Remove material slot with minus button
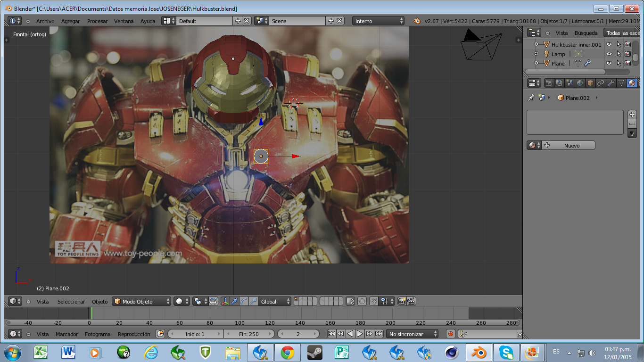The width and height of the screenshot is (644, 362). tap(632, 123)
